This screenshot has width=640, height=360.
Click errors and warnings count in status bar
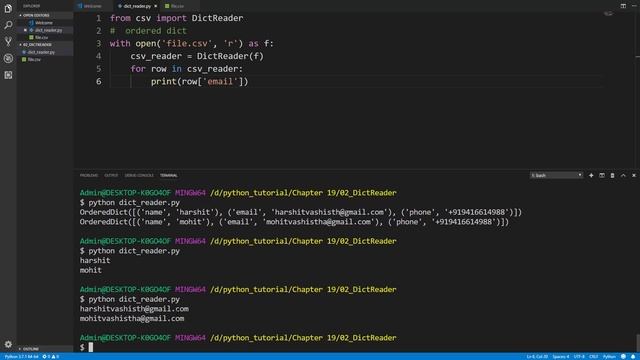51,356
